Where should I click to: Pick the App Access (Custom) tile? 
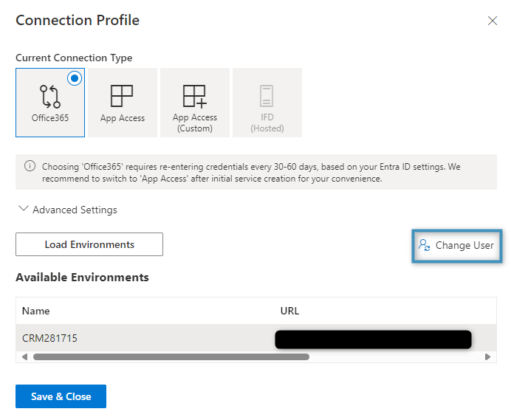[195, 103]
